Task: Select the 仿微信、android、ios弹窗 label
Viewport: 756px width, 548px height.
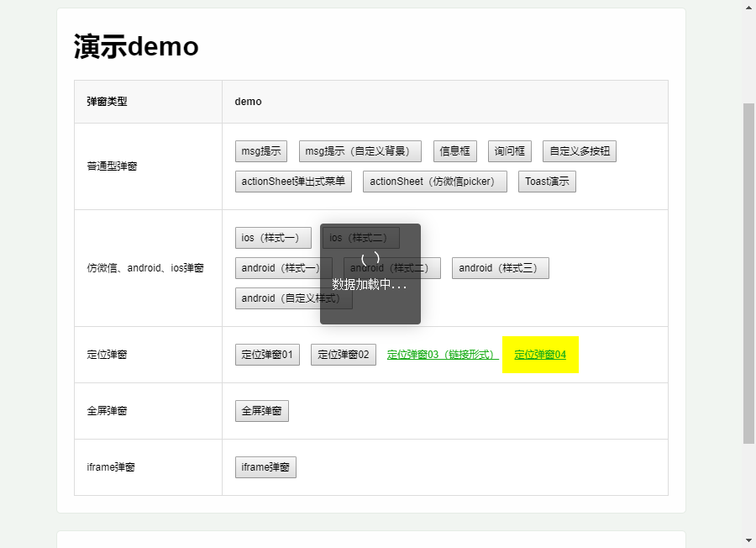Action: click(145, 268)
